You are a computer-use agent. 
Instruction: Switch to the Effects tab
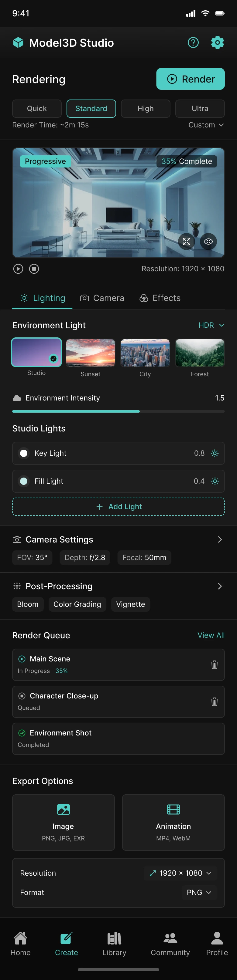[x=160, y=298]
